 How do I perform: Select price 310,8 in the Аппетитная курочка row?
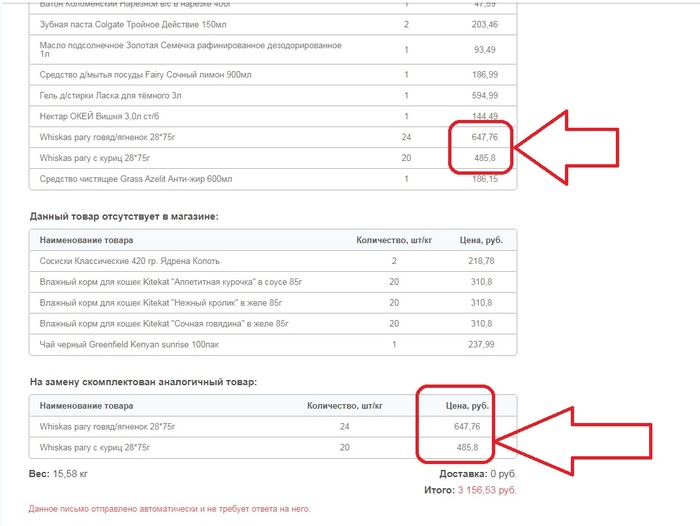click(481, 282)
